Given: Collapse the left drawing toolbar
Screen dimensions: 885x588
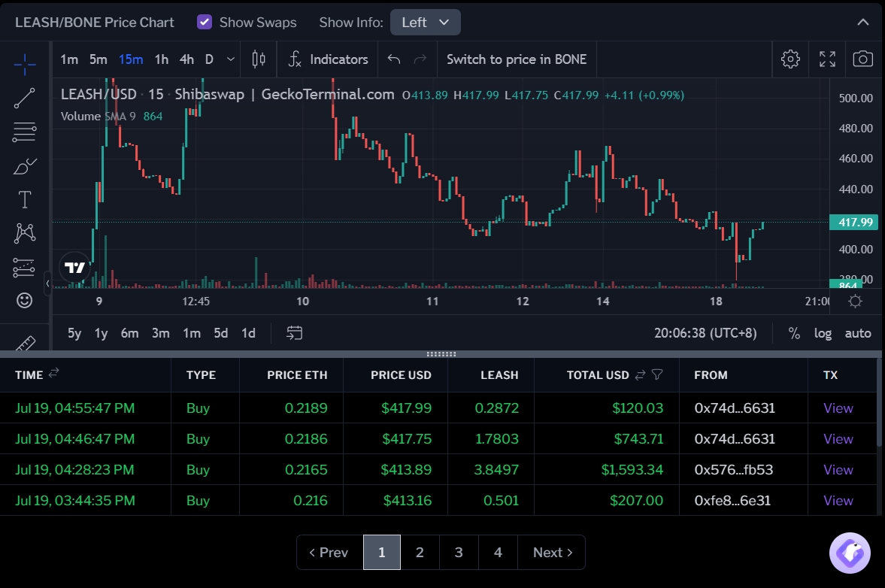Looking at the screenshot, I should [x=47, y=283].
